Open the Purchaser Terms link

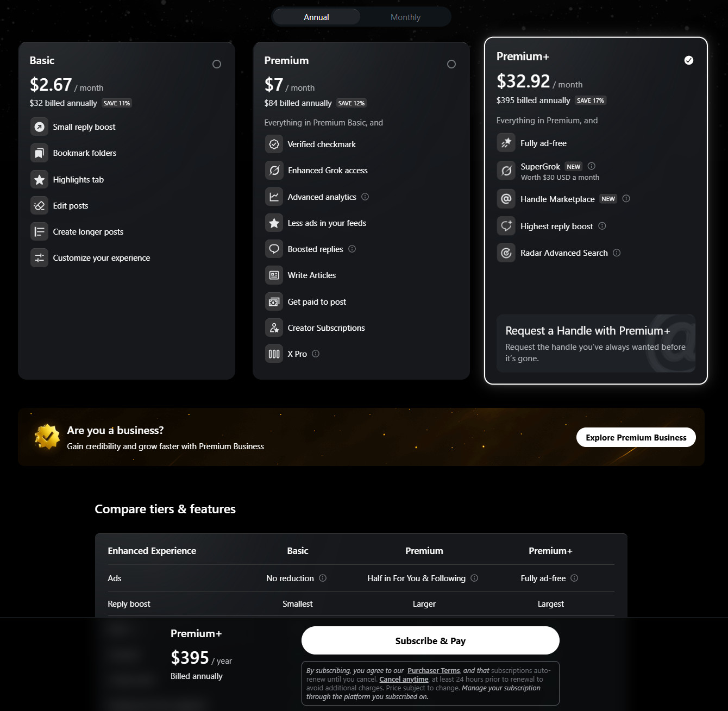click(434, 671)
